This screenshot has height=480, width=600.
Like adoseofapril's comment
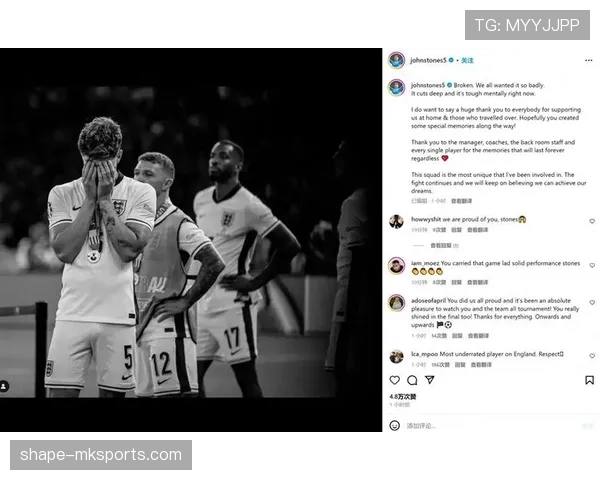[592, 302]
